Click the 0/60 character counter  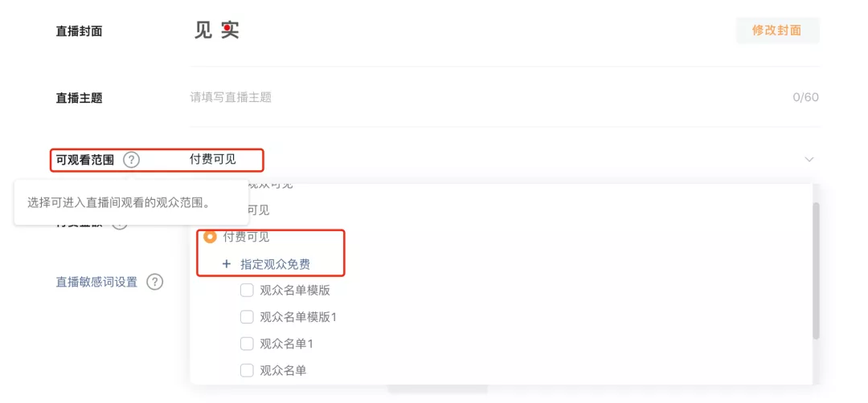[805, 97]
